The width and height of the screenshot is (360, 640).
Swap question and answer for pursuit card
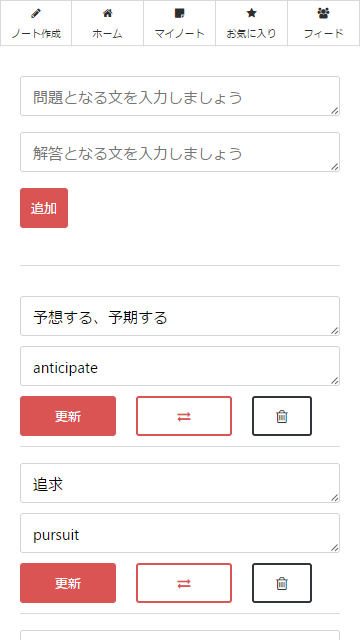pyautogui.click(x=184, y=583)
